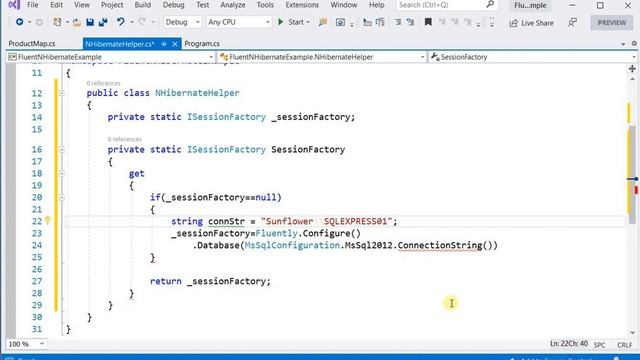This screenshot has height=360, width=640.
Task: Open the feedback icon beside Live Share
Action: [572, 22]
